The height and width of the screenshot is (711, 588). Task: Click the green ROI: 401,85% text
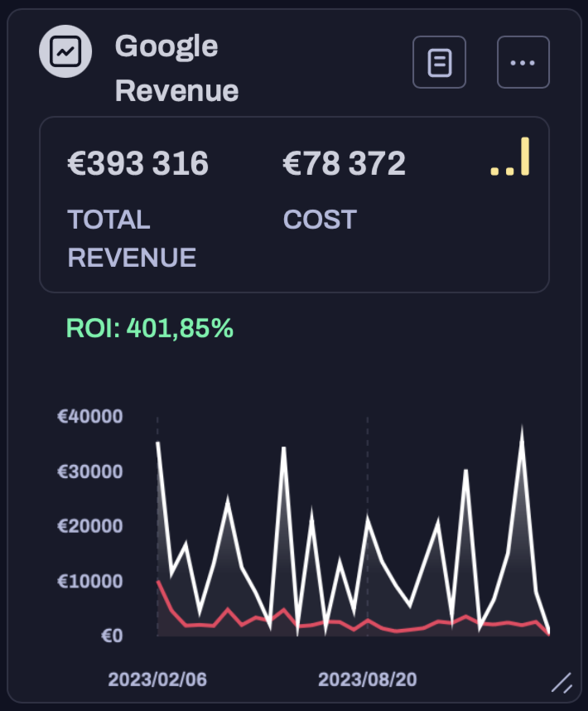tap(150, 329)
